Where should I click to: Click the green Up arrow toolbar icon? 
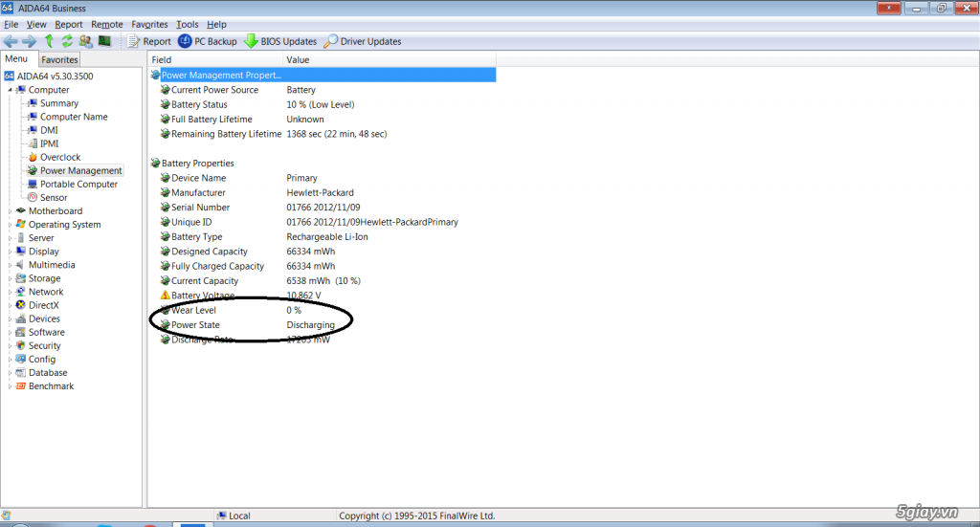(49, 41)
